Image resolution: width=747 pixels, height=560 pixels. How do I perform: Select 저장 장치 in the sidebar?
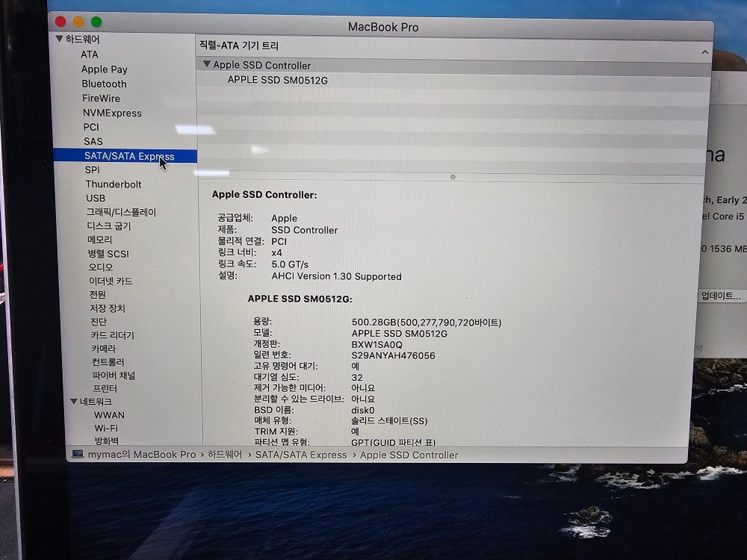coord(107,308)
